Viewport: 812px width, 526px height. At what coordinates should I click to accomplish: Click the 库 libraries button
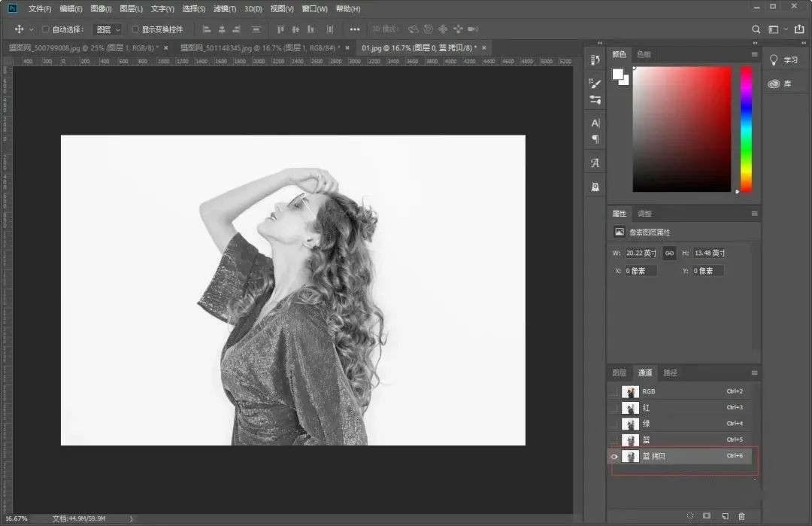click(780, 84)
